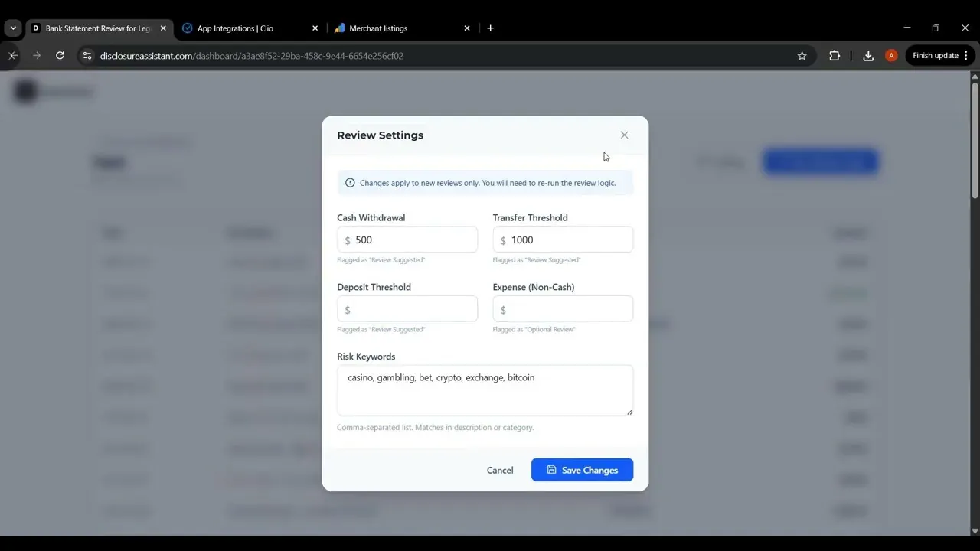Click the Review Settings dialog title
The width and height of the screenshot is (980, 551).
click(x=380, y=135)
